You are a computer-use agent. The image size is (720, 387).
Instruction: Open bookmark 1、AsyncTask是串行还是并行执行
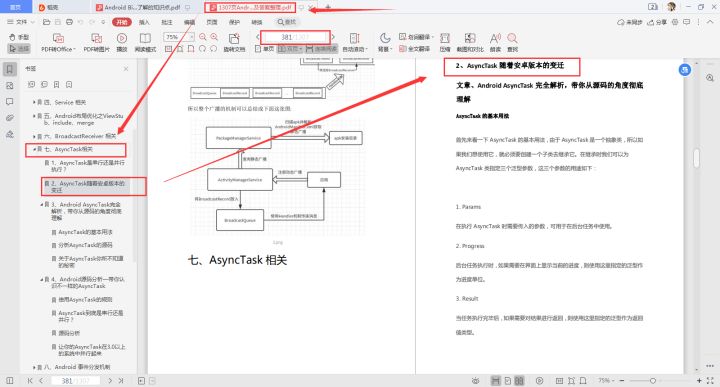[87, 166]
